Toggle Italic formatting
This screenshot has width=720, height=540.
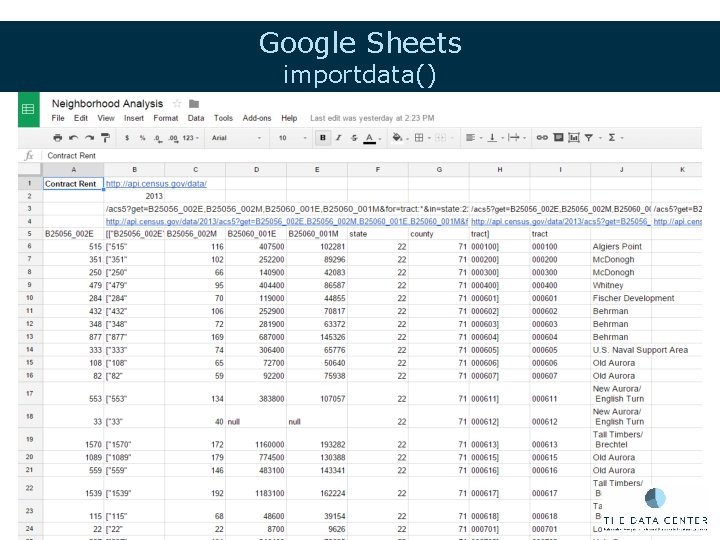pyautogui.click(x=338, y=138)
